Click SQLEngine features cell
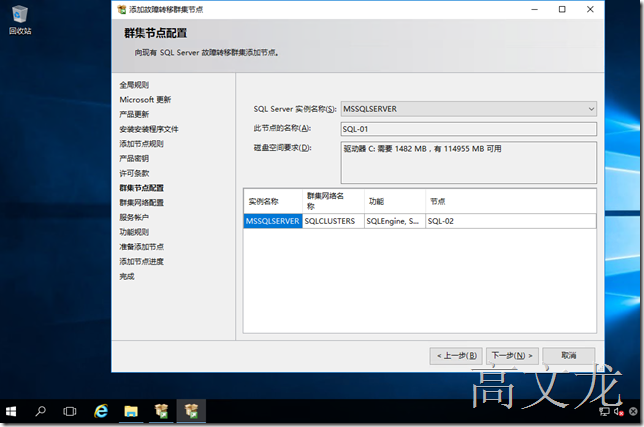 395,221
